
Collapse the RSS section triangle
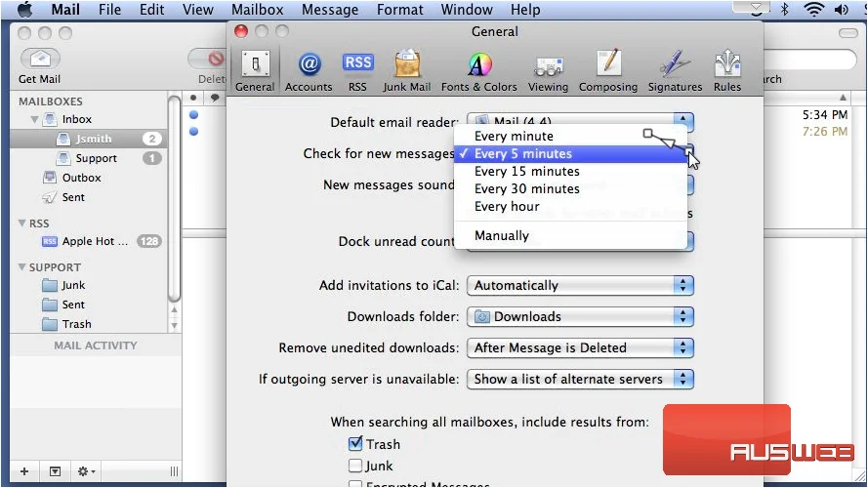click(x=22, y=223)
